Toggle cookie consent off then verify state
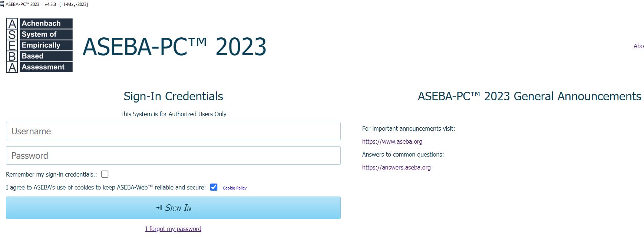This screenshot has width=644, height=238. coord(214,187)
